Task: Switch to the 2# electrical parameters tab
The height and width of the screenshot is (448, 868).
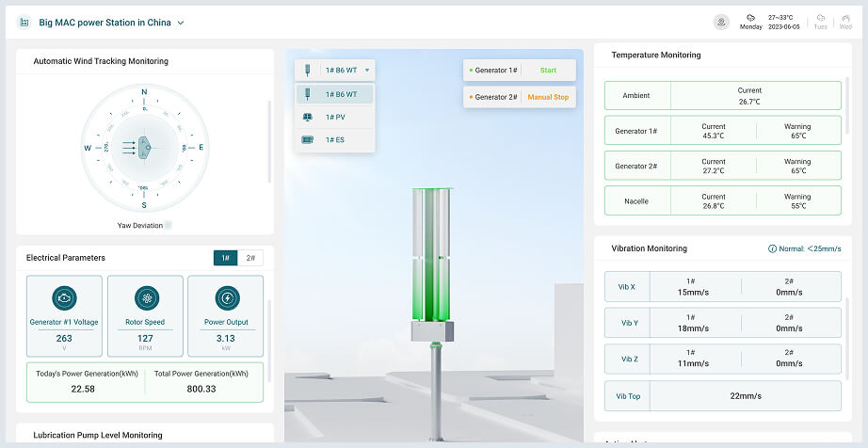Action: tap(250, 258)
